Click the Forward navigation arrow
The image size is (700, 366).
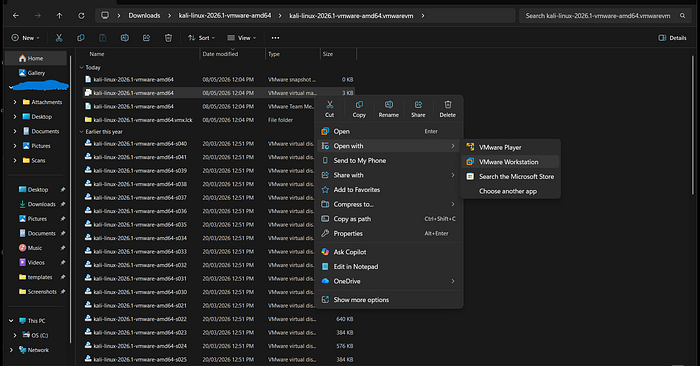[38, 16]
